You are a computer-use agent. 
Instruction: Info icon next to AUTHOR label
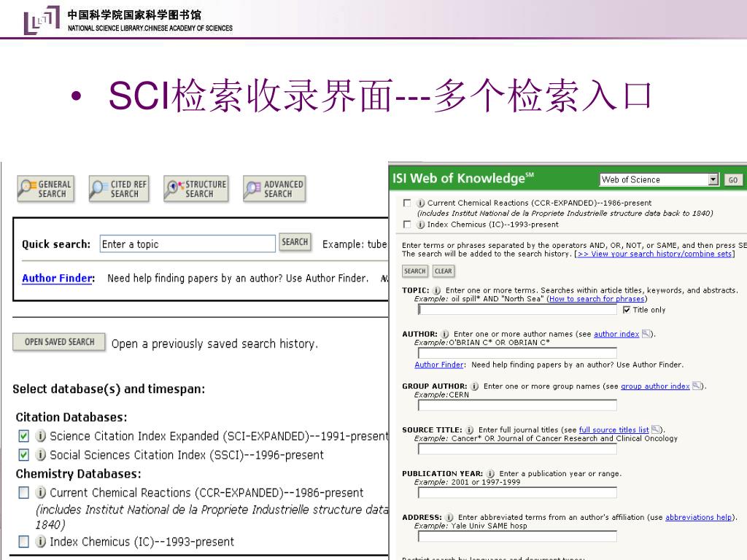444,334
